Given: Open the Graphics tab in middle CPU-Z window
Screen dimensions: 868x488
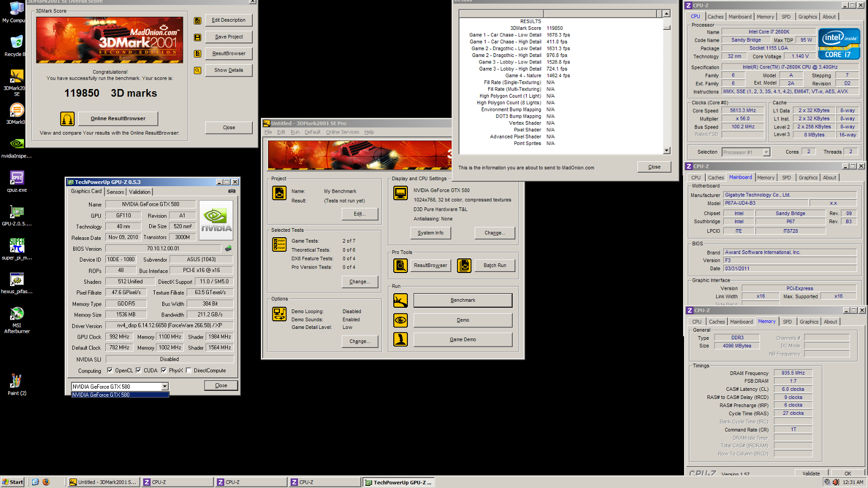Looking at the screenshot, I should tap(808, 178).
